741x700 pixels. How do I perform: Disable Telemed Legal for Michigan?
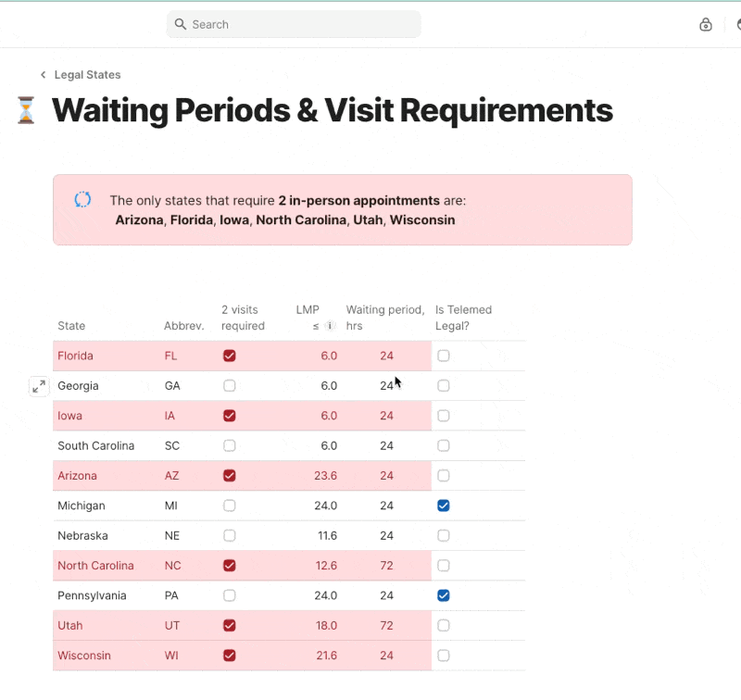pos(444,506)
